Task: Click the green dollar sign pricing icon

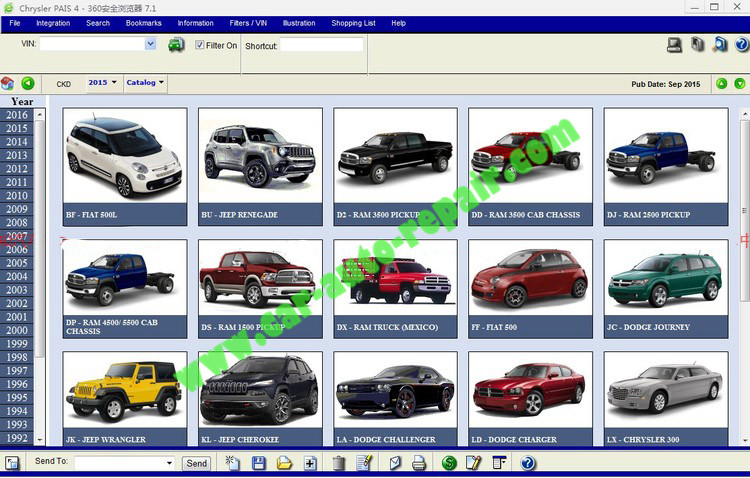Action: [x=449, y=463]
